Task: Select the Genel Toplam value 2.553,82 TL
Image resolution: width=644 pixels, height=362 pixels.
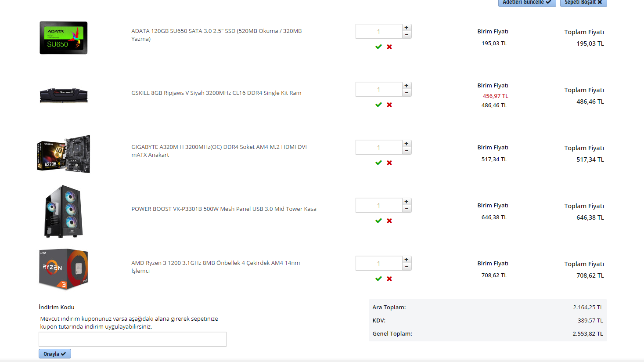Action: tap(588, 333)
